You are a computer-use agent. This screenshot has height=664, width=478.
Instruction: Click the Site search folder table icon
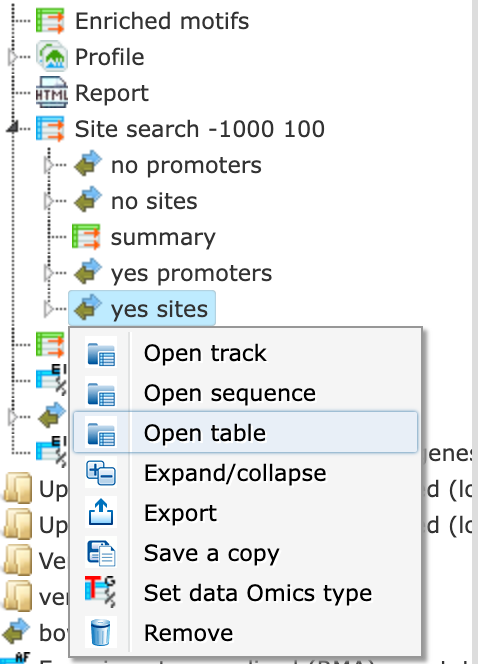tap(50, 129)
